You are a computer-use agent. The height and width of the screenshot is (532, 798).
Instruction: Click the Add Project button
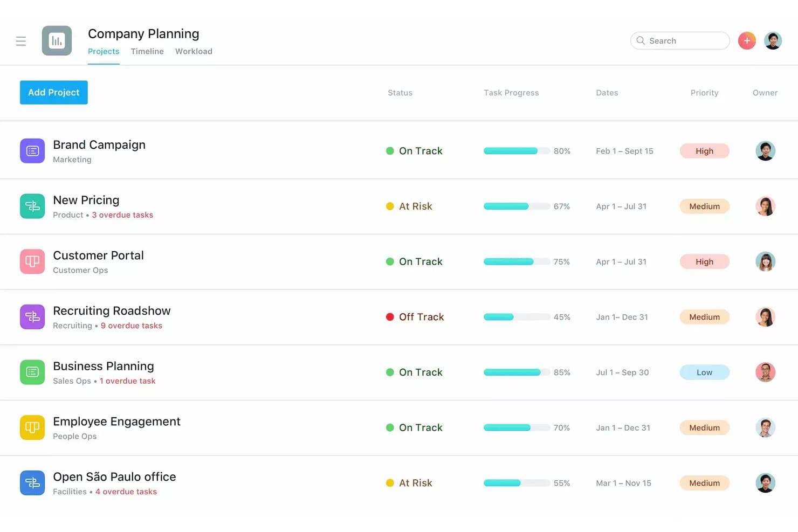coord(54,93)
